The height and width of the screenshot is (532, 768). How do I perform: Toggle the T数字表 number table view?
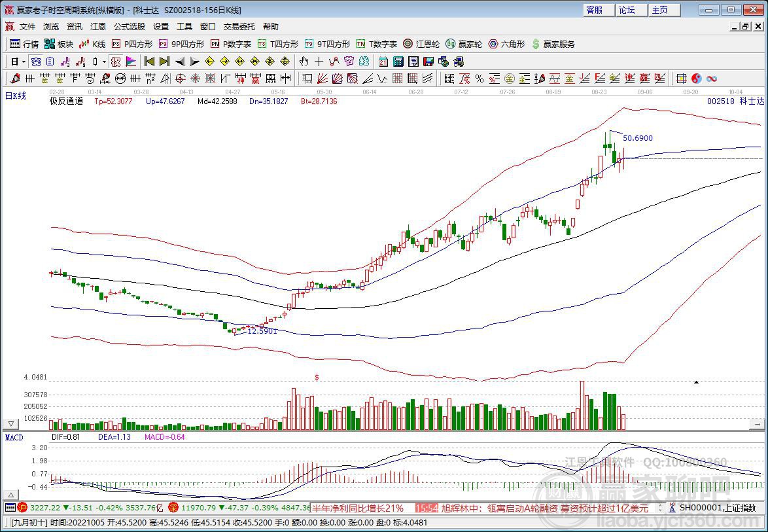376,44
